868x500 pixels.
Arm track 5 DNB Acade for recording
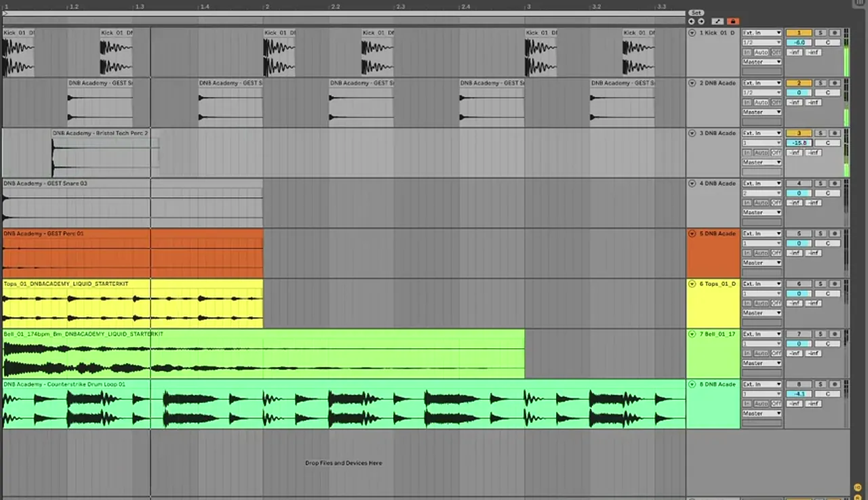coord(835,233)
